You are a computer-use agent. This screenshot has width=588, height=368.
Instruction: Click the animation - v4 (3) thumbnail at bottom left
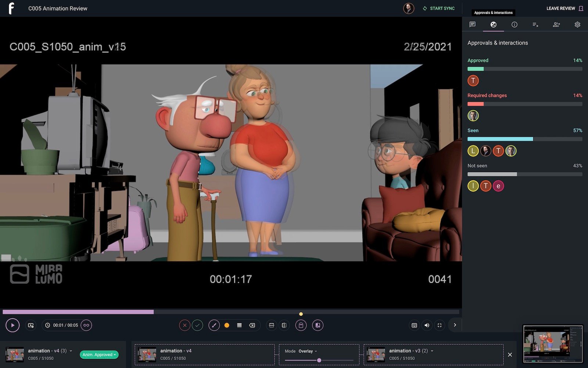tap(15, 355)
